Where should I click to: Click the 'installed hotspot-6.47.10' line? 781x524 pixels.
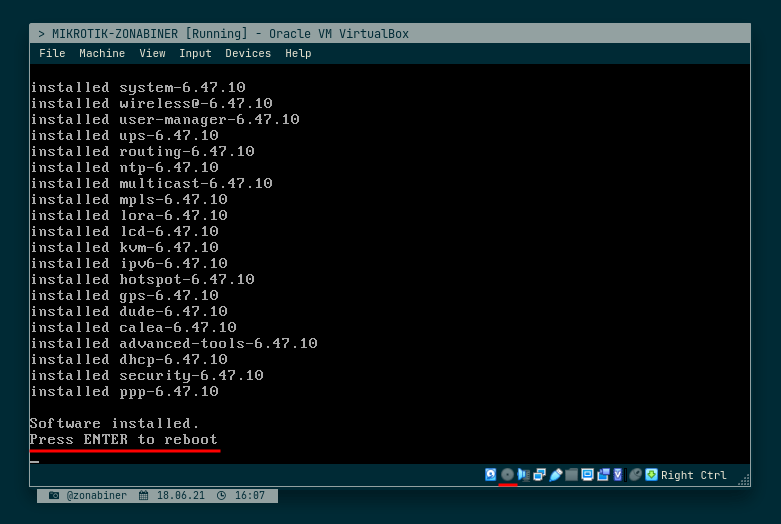pyautogui.click(x=142, y=279)
